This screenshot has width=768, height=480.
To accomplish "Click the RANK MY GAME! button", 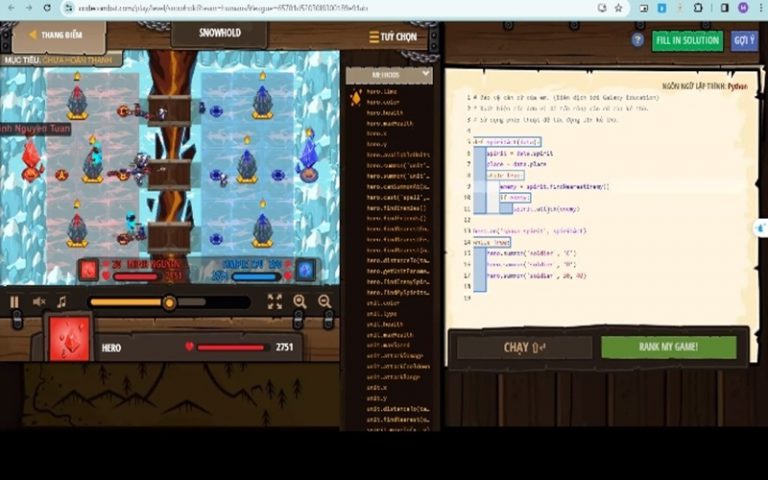I will tap(668, 347).
